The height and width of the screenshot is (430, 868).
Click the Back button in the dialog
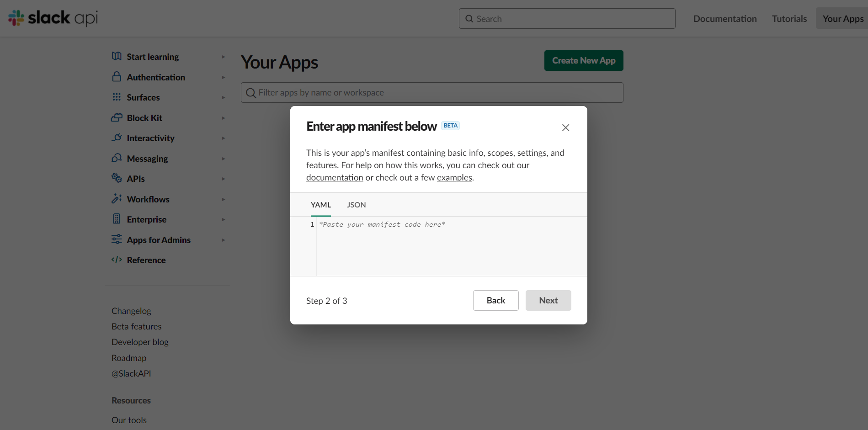tap(496, 300)
